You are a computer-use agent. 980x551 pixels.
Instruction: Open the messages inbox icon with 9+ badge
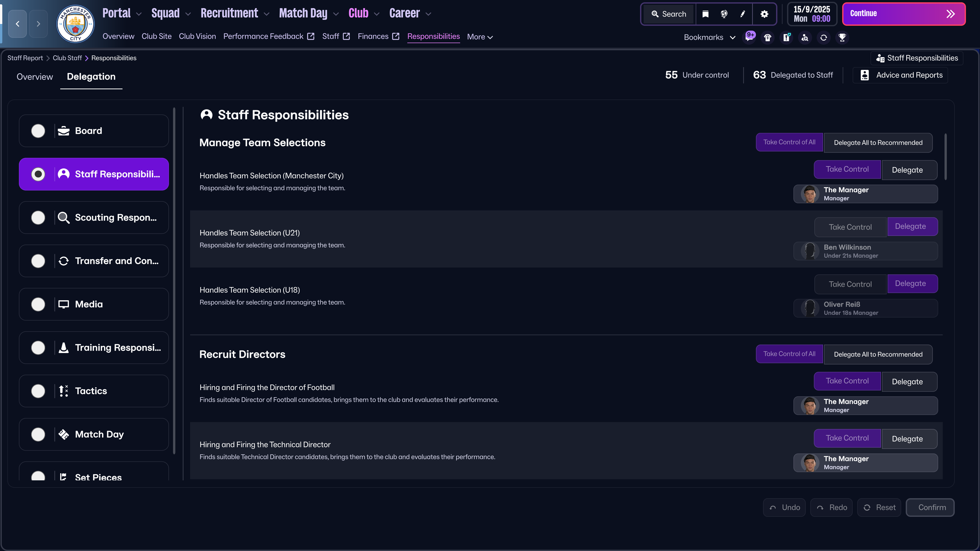pyautogui.click(x=749, y=37)
